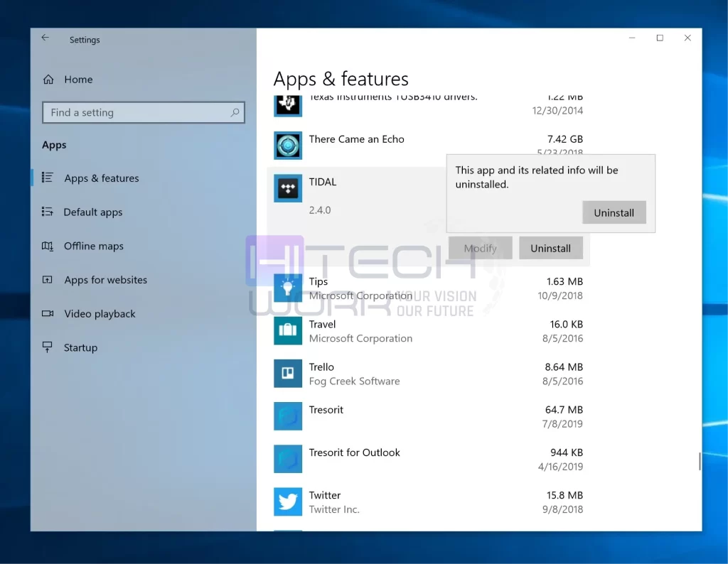Select Tresorit for Outlook name
The image size is (728, 564).
[x=354, y=452]
